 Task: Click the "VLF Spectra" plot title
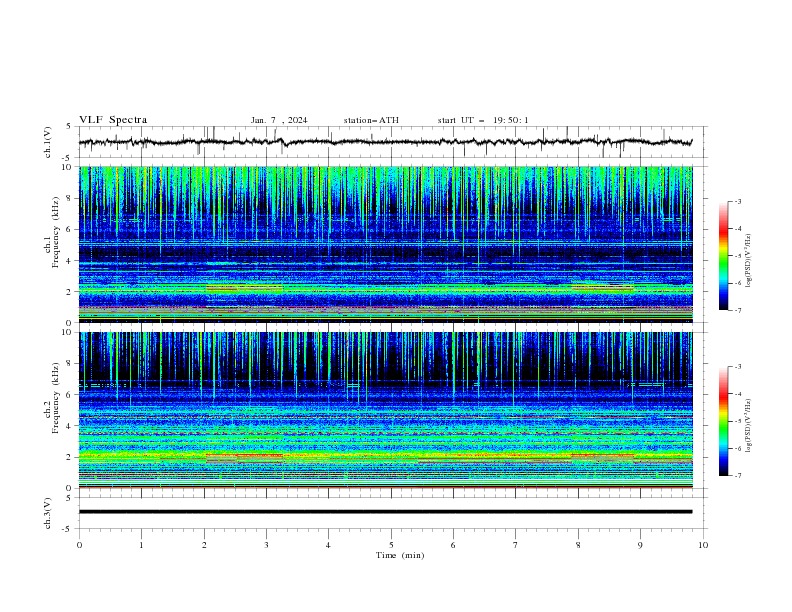113,120
